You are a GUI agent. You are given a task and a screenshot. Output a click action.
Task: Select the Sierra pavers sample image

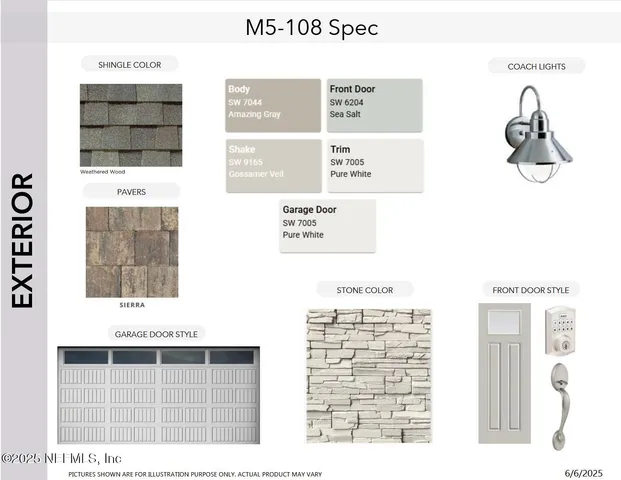[131, 251]
